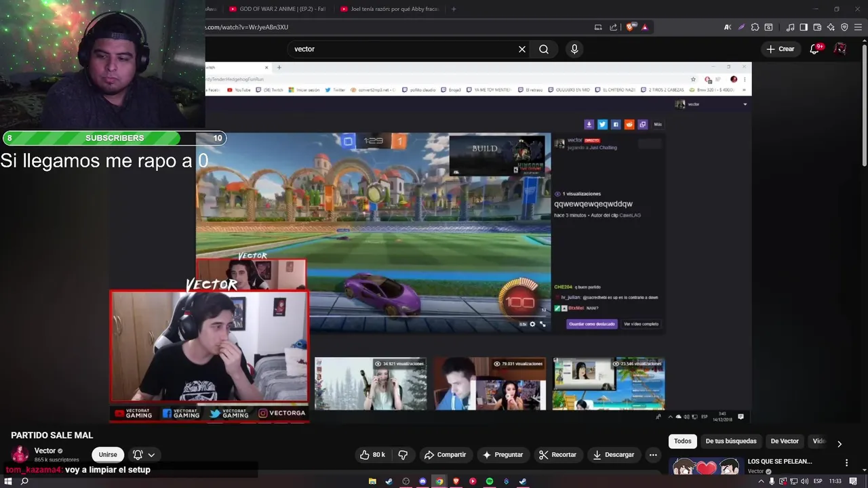Image resolution: width=868 pixels, height=488 pixels.
Task: Select the Todos filter chip
Action: click(683, 441)
